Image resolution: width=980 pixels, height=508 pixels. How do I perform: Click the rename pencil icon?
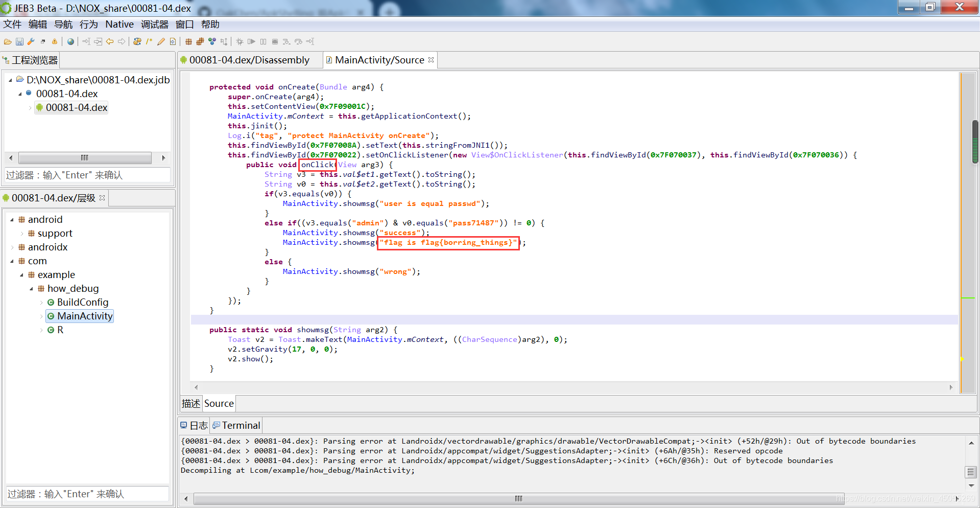pyautogui.click(x=161, y=42)
